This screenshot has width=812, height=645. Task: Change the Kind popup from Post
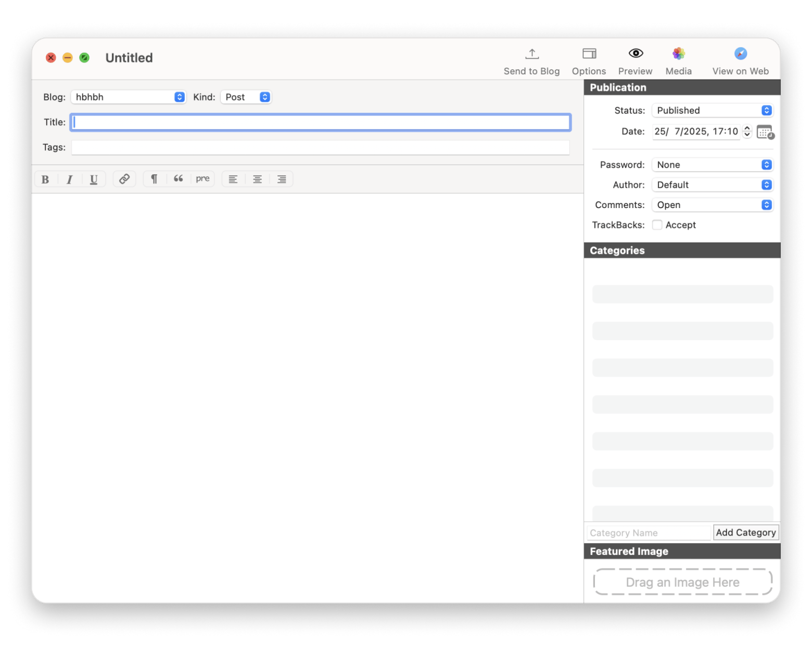tap(246, 97)
